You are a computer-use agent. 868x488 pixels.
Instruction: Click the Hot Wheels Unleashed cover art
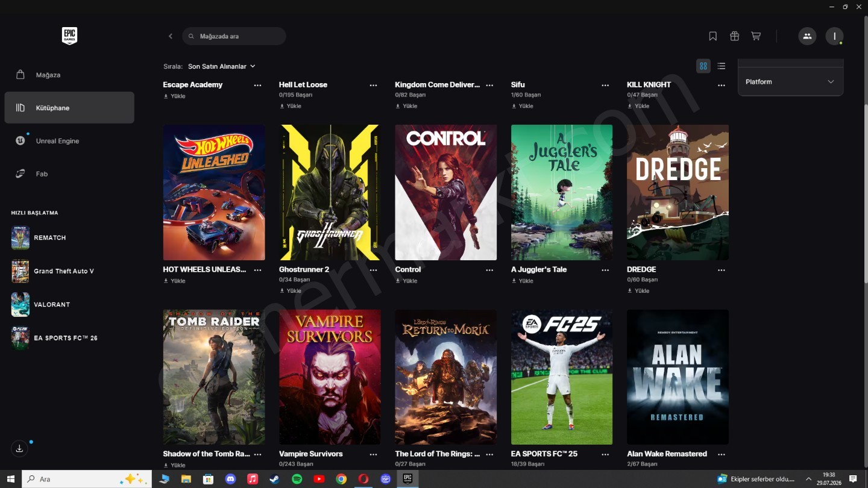coord(214,192)
